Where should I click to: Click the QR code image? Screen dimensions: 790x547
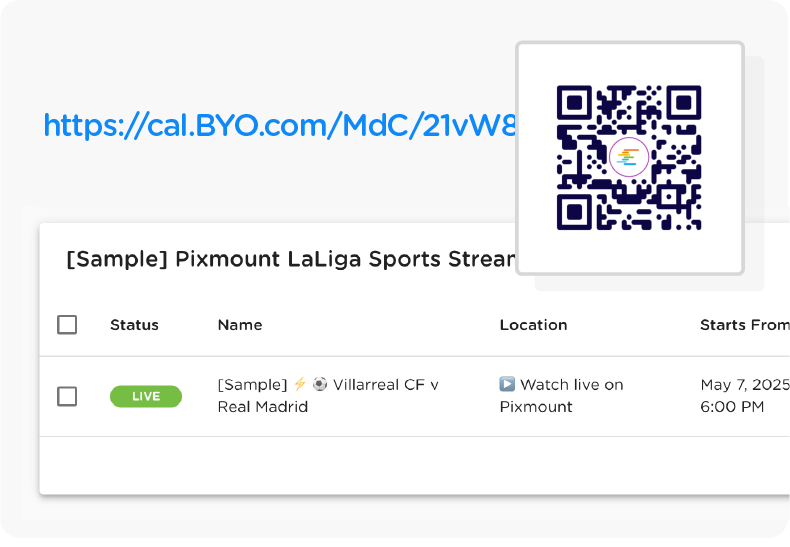coord(629,158)
